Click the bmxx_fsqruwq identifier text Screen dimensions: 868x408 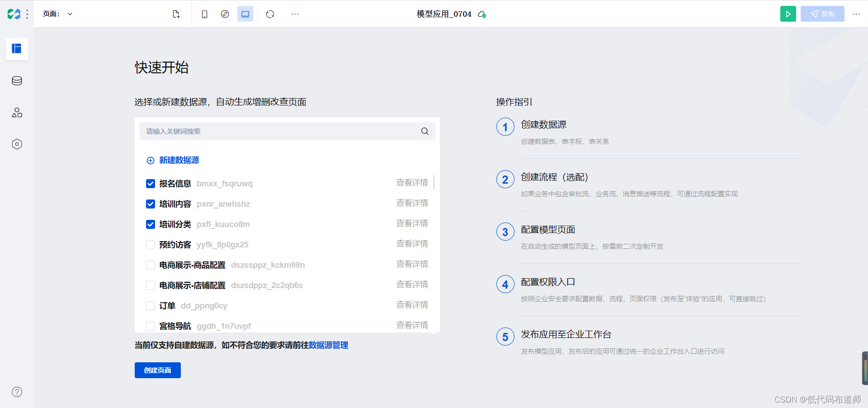[x=225, y=184]
